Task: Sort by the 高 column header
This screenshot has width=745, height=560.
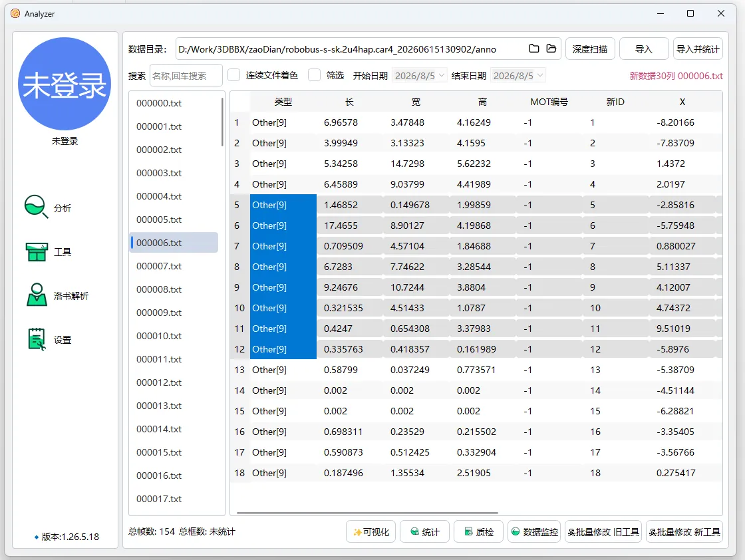Action: point(483,102)
